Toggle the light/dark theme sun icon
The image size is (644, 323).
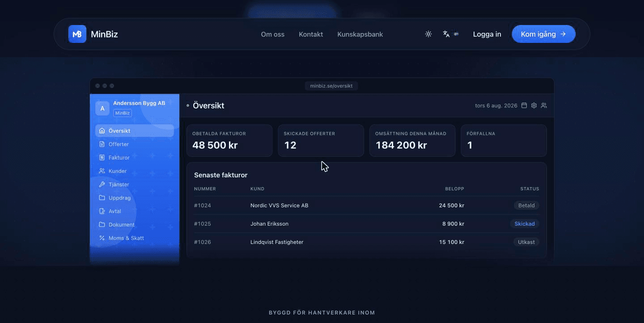(428, 34)
